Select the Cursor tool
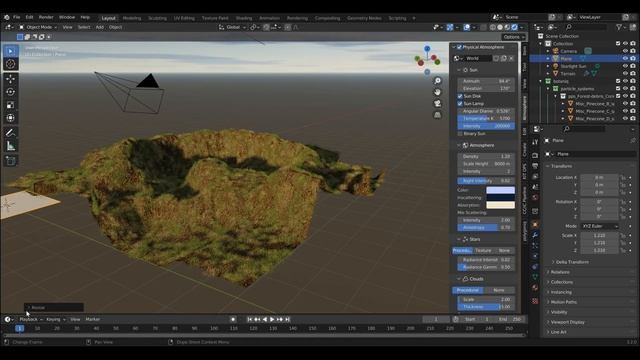 click(x=11, y=64)
